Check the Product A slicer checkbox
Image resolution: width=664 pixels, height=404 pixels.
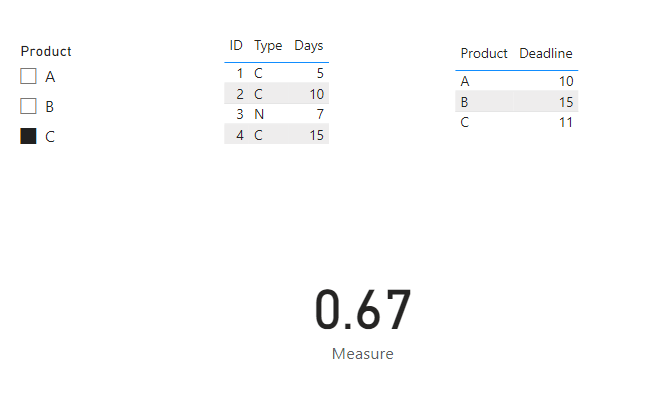(x=28, y=76)
